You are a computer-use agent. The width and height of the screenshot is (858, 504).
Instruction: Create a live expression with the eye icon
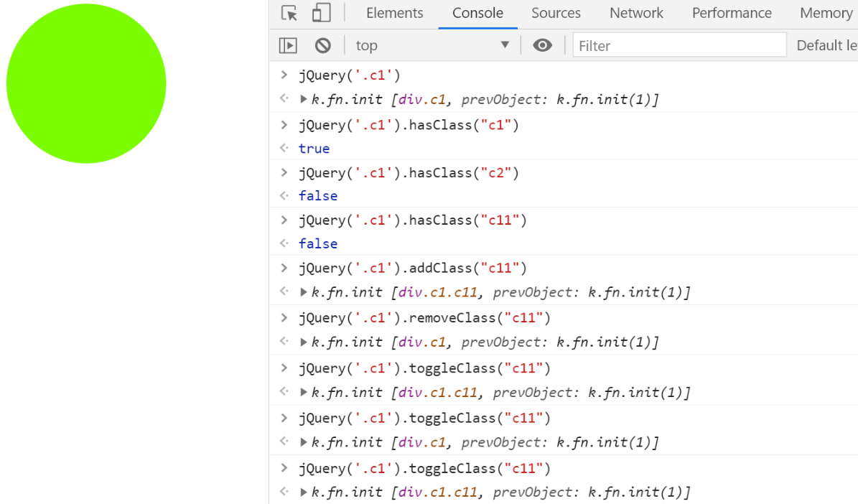click(x=542, y=45)
